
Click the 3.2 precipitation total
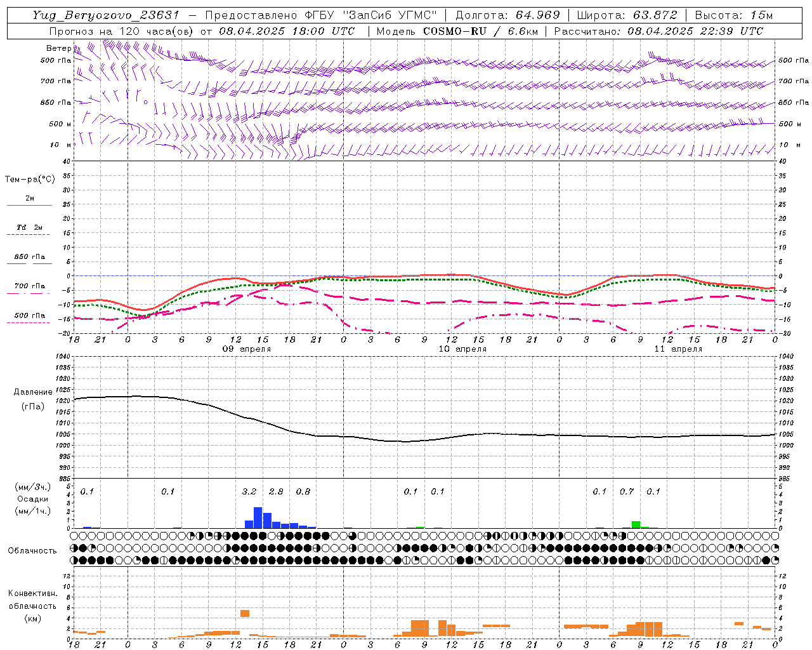point(249,492)
